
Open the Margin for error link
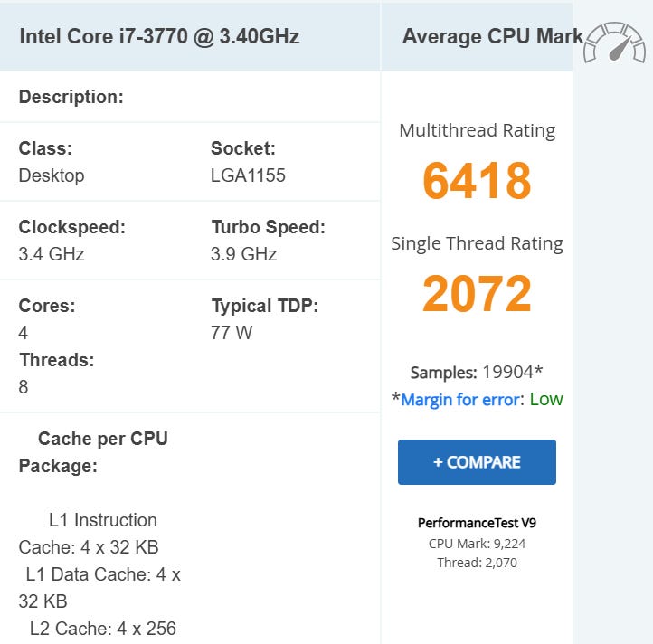[461, 399]
